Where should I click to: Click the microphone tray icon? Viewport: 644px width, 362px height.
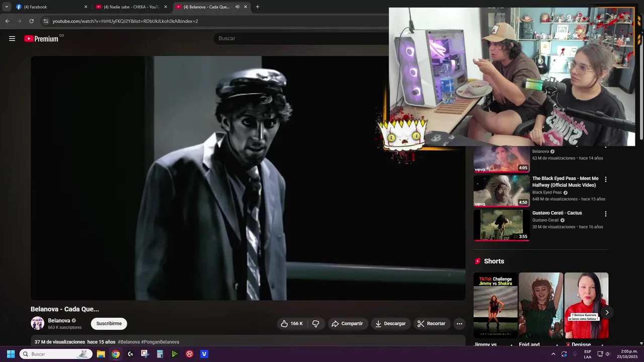pyautogui.click(x=575, y=354)
